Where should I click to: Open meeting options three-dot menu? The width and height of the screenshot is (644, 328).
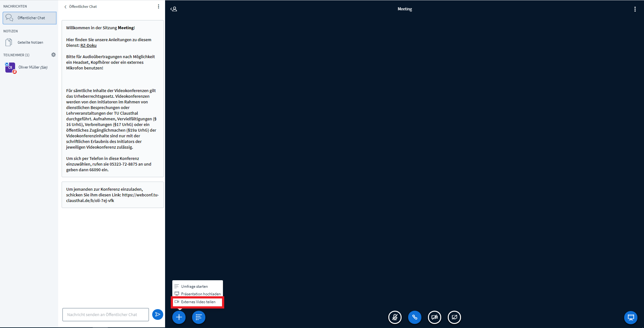coord(635,9)
